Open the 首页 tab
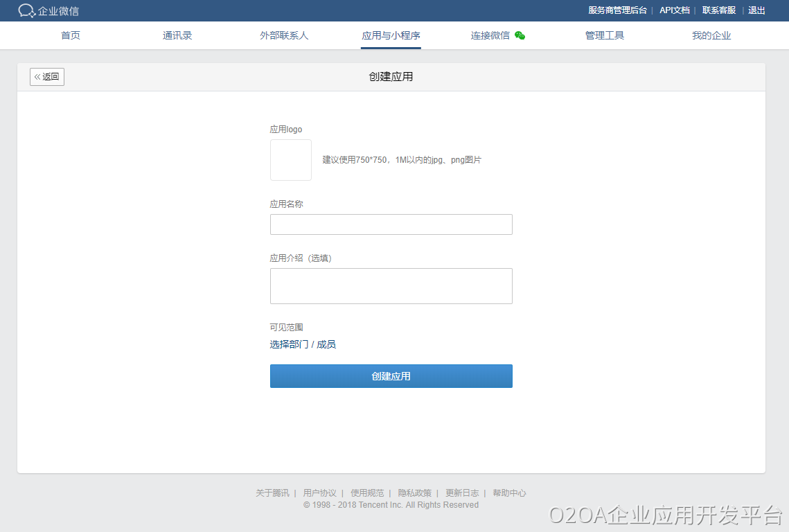 [71, 35]
